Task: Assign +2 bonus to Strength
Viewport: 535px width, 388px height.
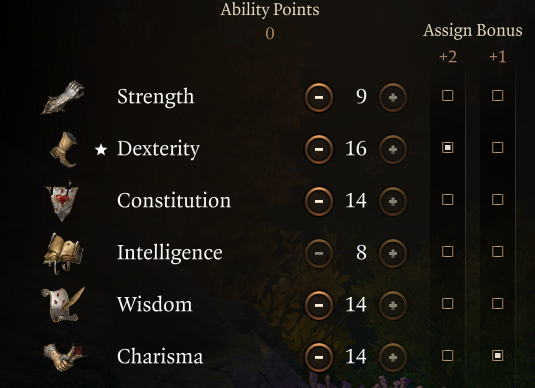Action: [447, 96]
